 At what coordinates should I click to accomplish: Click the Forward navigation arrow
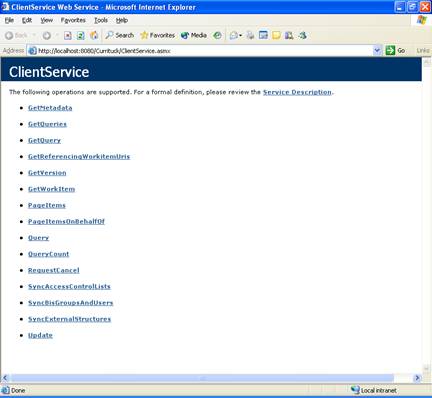[x=47, y=35]
